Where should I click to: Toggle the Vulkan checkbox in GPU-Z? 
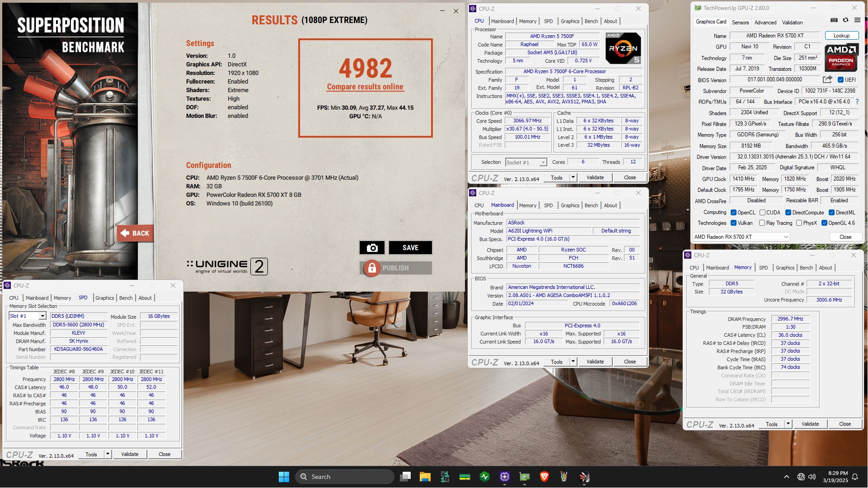pos(734,223)
